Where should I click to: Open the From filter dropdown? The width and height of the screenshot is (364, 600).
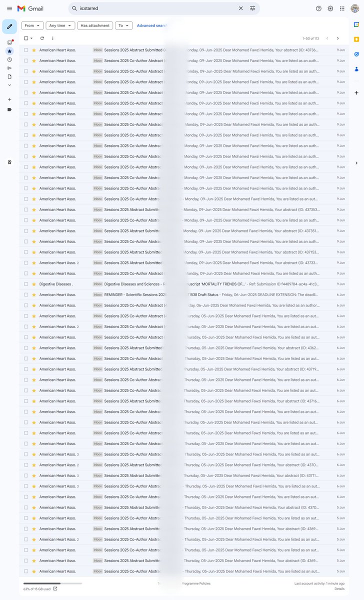[x=32, y=25]
